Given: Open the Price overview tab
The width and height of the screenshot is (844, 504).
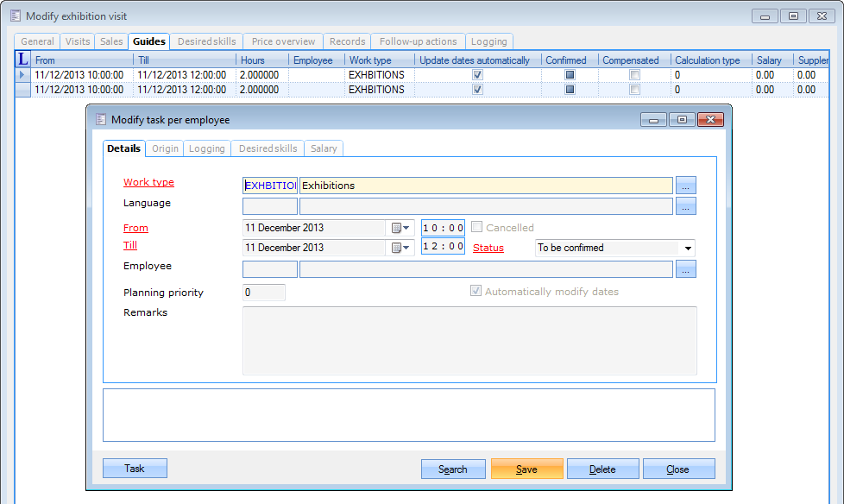Looking at the screenshot, I should pos(283,41).
